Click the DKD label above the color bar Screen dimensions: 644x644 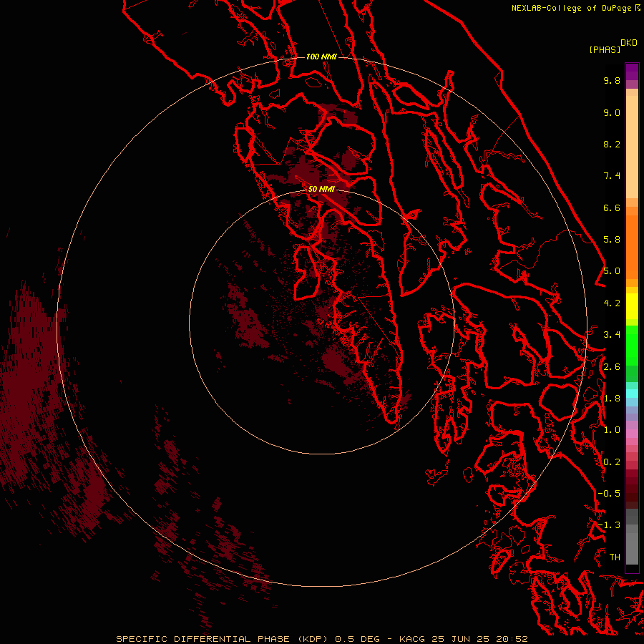coord(629,42)
